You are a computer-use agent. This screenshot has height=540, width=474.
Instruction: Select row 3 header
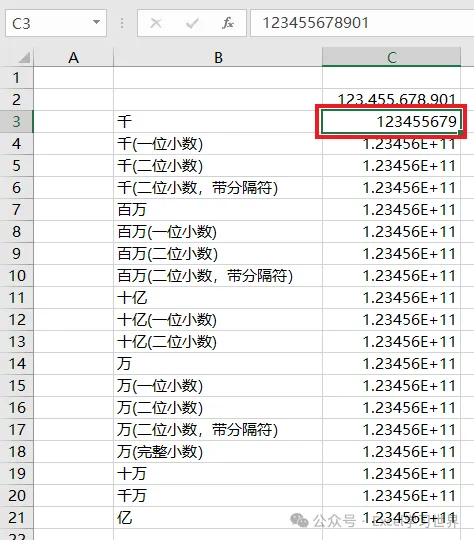[x=17, y=122]
